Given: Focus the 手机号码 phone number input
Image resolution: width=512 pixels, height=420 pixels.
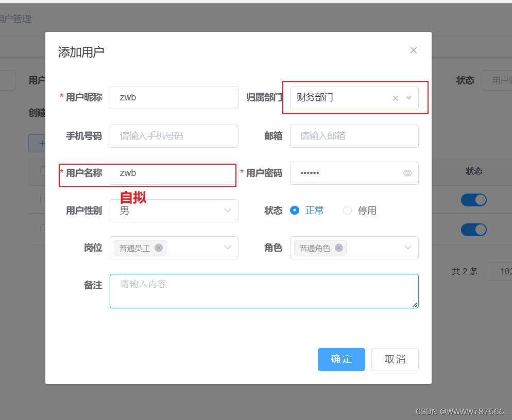Looking at the screenshot, I should tap(174, 136).
